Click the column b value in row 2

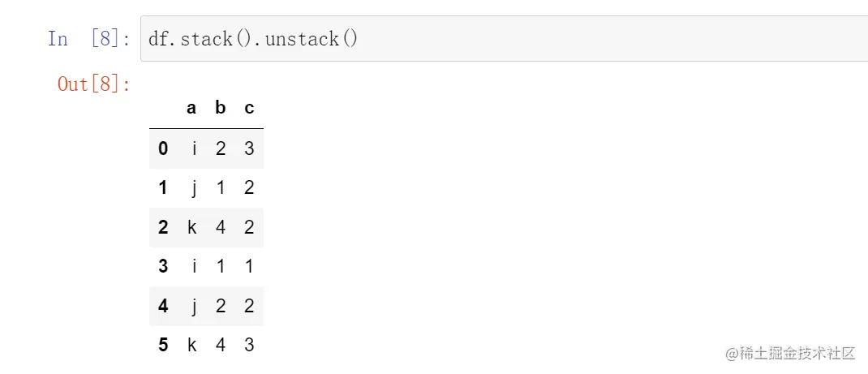[221, 227]
